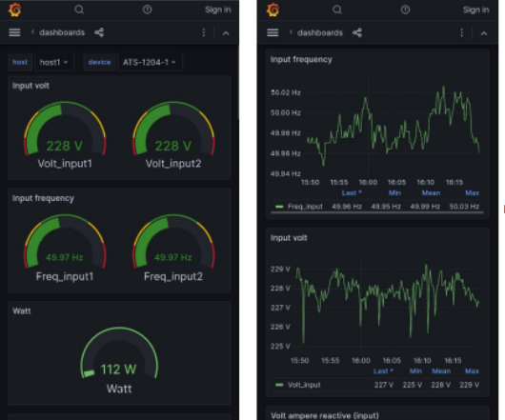This screenshot has width=505, height=420.
Task: Sort volt legend by Last
Action: pyautogui.click(x=383, y=371)
